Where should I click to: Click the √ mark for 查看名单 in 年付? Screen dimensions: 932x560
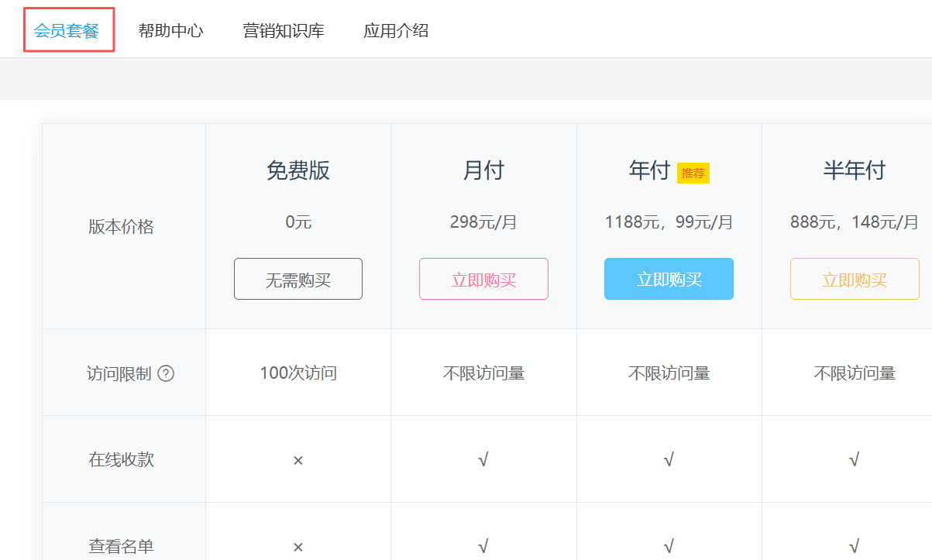click(x=669, y=547)
